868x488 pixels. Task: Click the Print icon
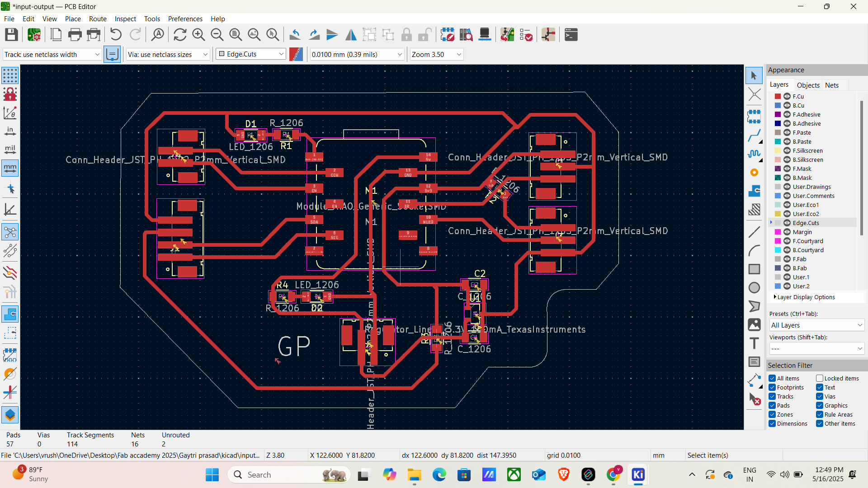click(x=75, y=35)
